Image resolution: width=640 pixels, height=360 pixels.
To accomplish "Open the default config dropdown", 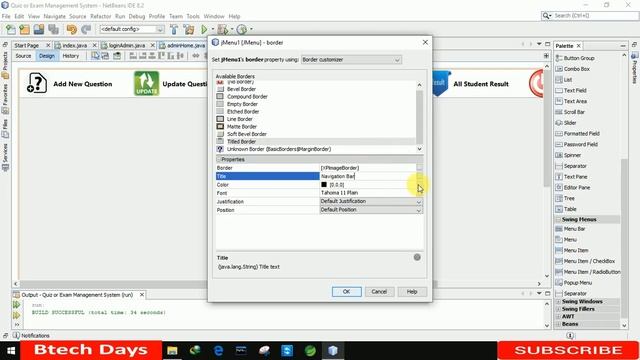I will [x=132, y=29].
